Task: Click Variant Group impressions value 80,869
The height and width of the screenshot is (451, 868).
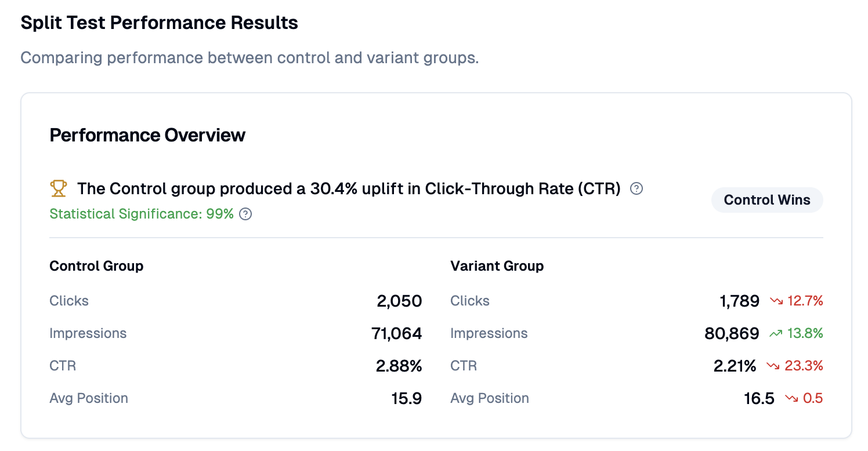Action: click(x=732, y=333)
